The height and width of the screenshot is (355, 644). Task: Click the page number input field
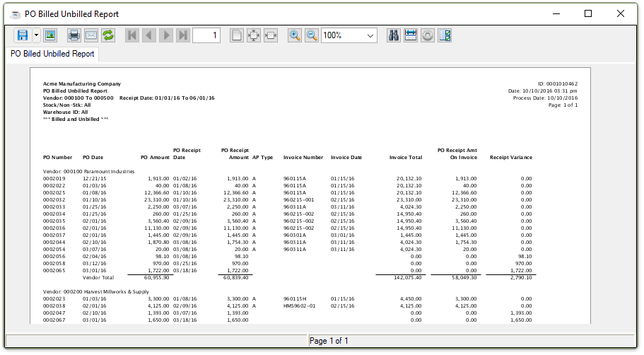click(x=206, y=35)
